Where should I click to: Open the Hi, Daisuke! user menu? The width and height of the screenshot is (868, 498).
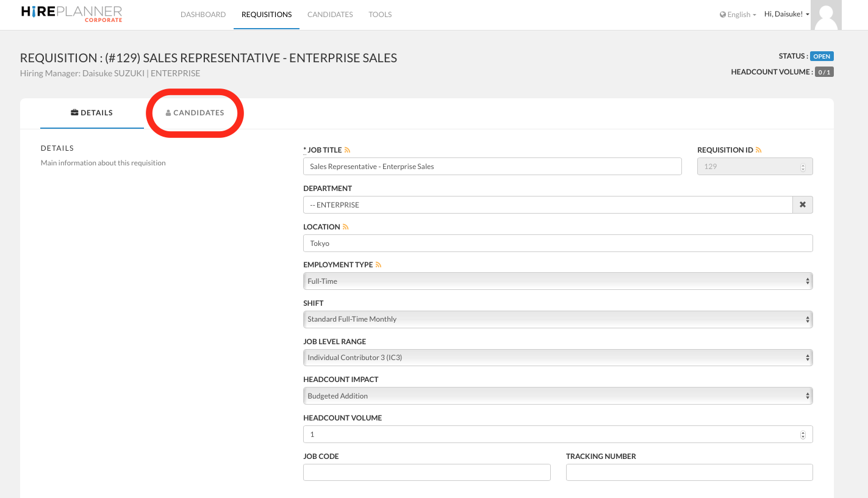pos(786,14)
